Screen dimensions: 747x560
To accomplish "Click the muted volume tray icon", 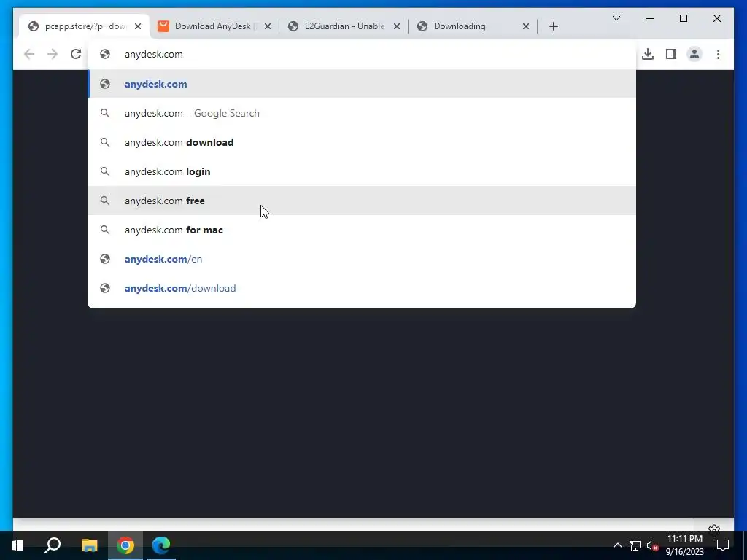I will pos(652,545).
